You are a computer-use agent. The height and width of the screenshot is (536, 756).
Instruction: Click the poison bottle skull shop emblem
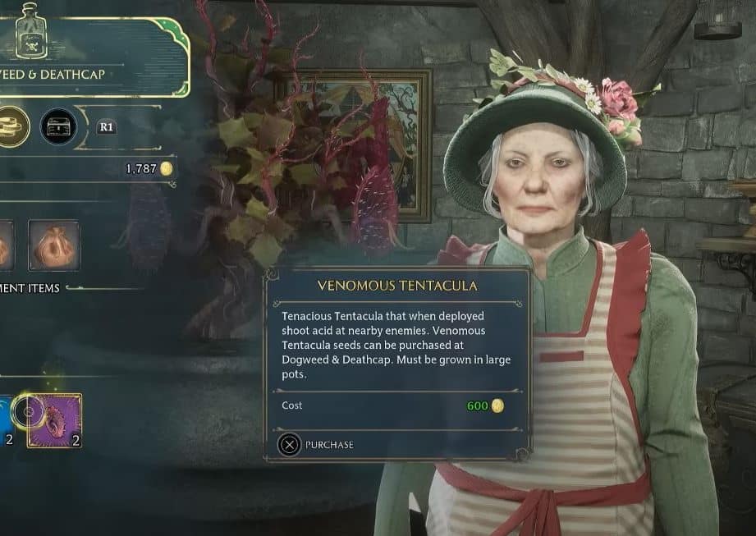point(31,31)
